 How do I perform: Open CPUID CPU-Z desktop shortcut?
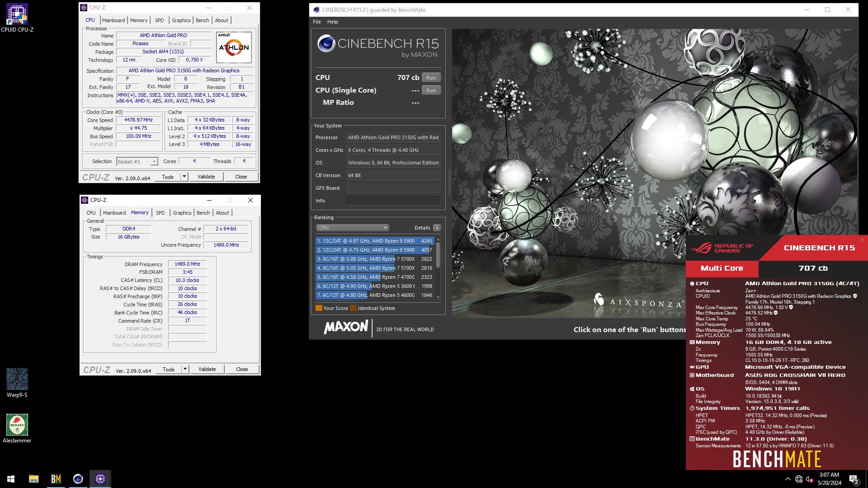pyautogui.click(x=17, y=18)
